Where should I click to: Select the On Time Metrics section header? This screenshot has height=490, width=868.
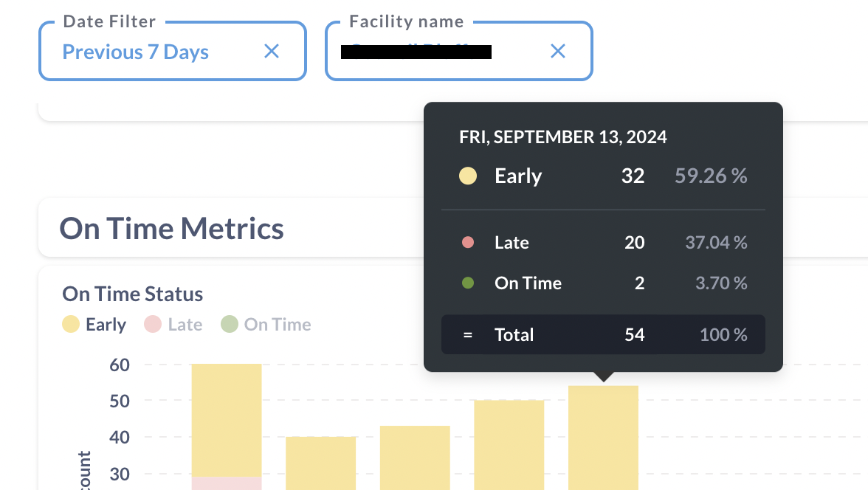click(x=171, y=229)
